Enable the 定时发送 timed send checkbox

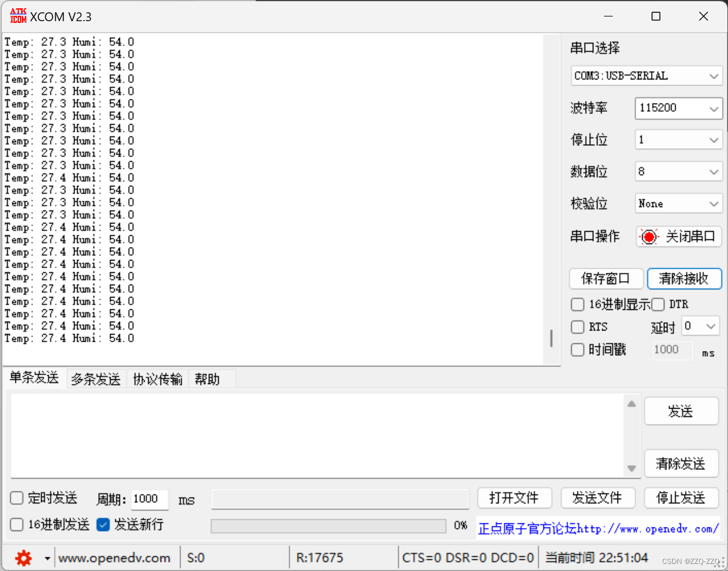[16, 498]
